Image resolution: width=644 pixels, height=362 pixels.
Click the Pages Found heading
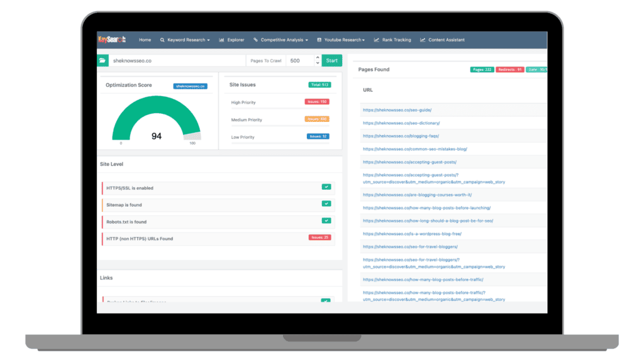point(374,69)
